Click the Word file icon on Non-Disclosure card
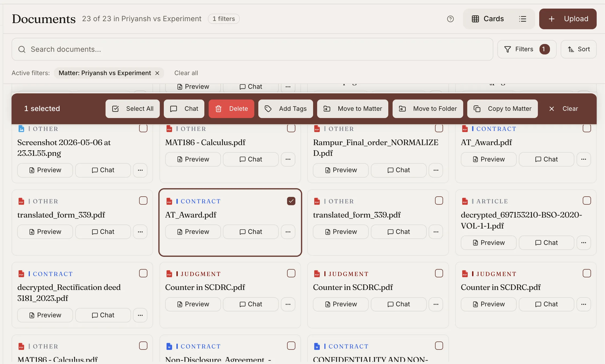The height and width of the screenshot is (364, 605). click(169, 346)
